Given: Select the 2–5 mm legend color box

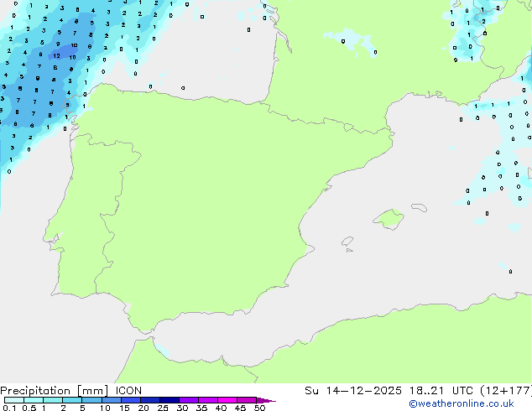Looking at the screenshot, I should (x=72, y=400).
